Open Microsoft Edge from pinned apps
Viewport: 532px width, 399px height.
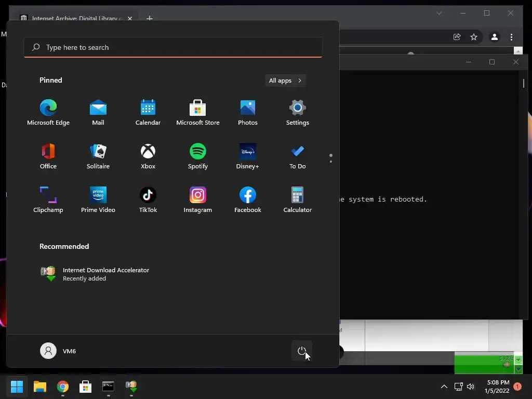tap(48, 113)
